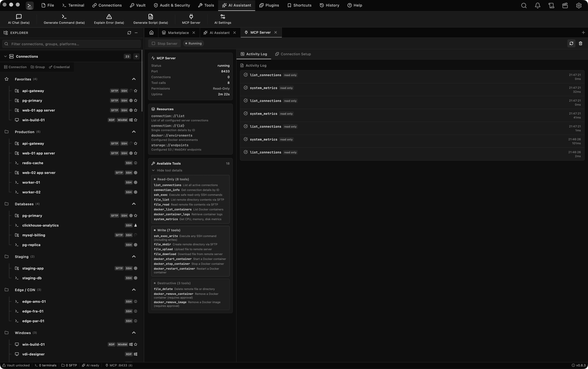Image resolution: width=588 pixels, height=369 pixels.
Task: Open AI Chat (beta) tool
Action: [x=19, y=19]
